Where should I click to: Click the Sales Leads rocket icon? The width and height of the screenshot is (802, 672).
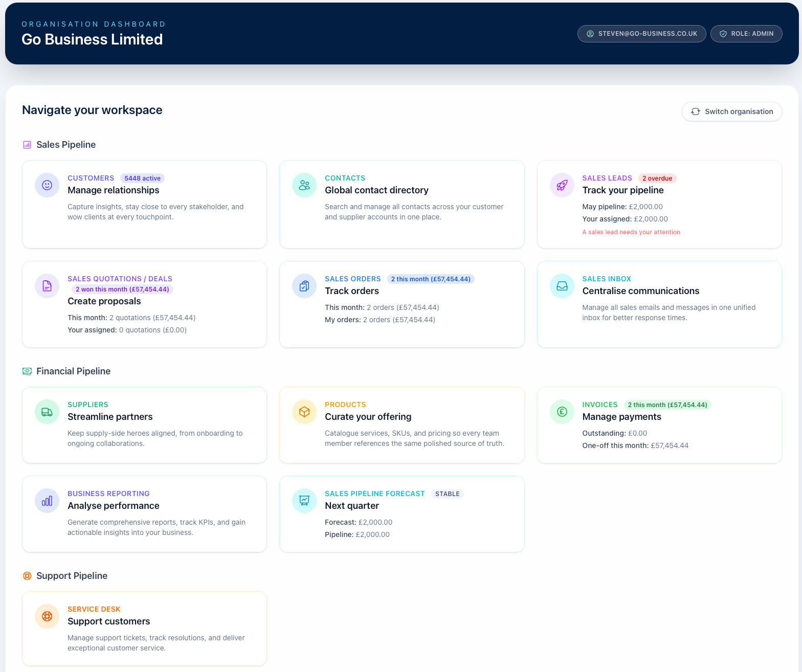click(562, 185)
